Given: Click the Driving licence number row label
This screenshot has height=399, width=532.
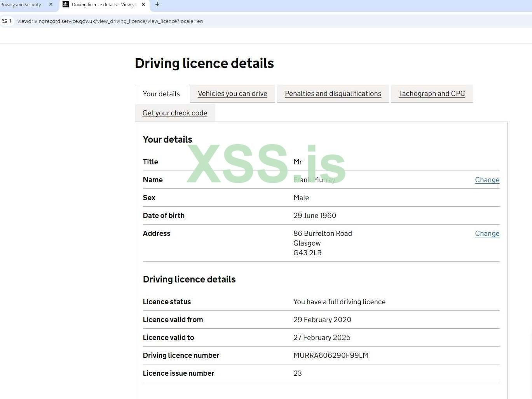Looking at the screenshot, I should click(181, 355).
